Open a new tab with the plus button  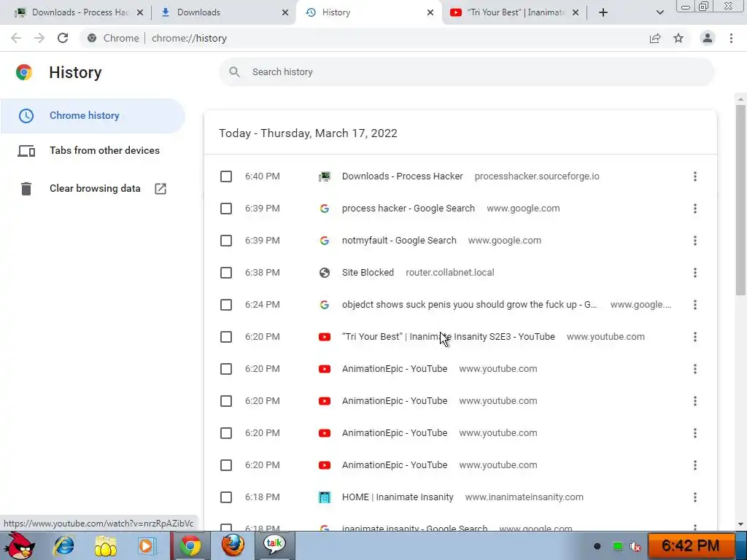pos(603,12)
